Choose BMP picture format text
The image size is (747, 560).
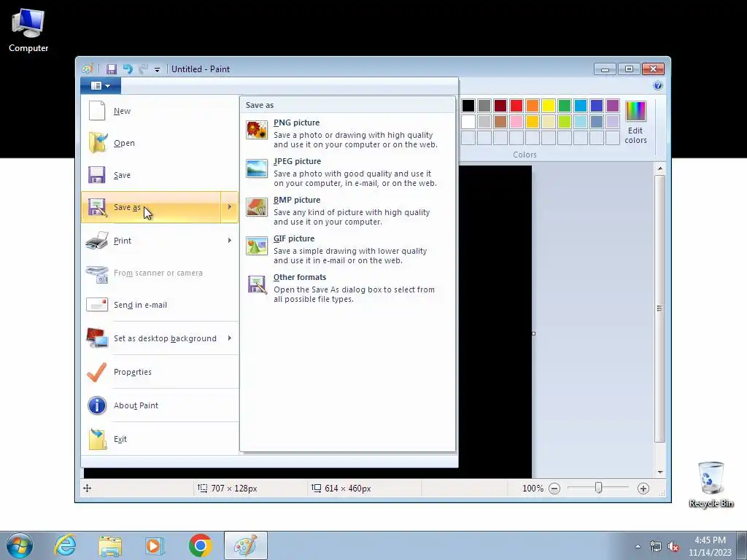297,200
